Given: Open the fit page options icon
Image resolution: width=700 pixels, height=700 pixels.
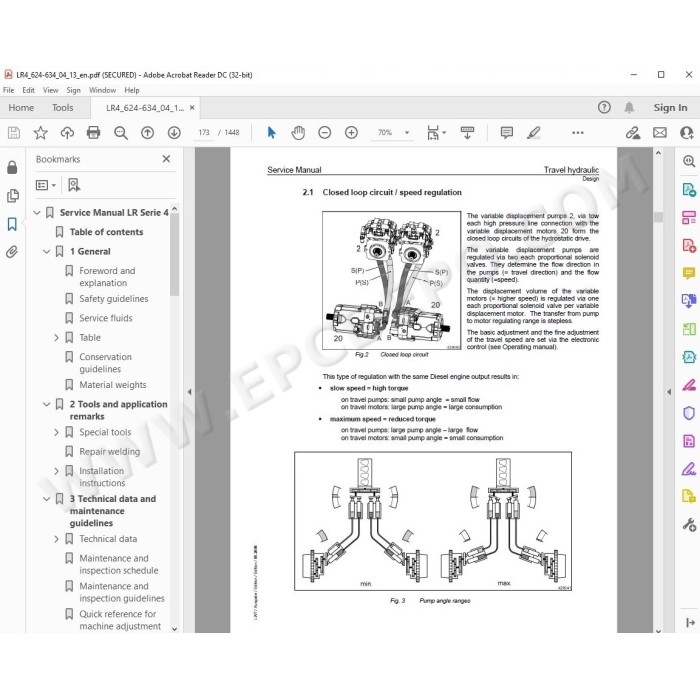Looking at the screenshot, I should pos(436,133).
